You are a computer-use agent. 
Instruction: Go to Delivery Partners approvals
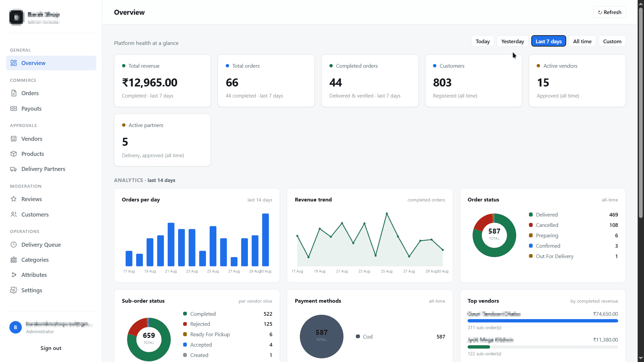[51, 169]
